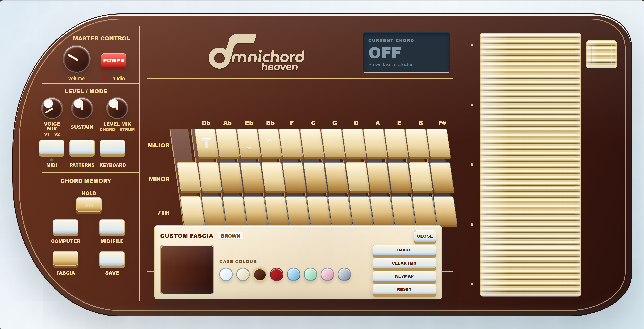The width and height of the screenshot is (644, 329).
Task: Select the green case colour swatch
Action: pyautogui.click(x=310, y=274)
